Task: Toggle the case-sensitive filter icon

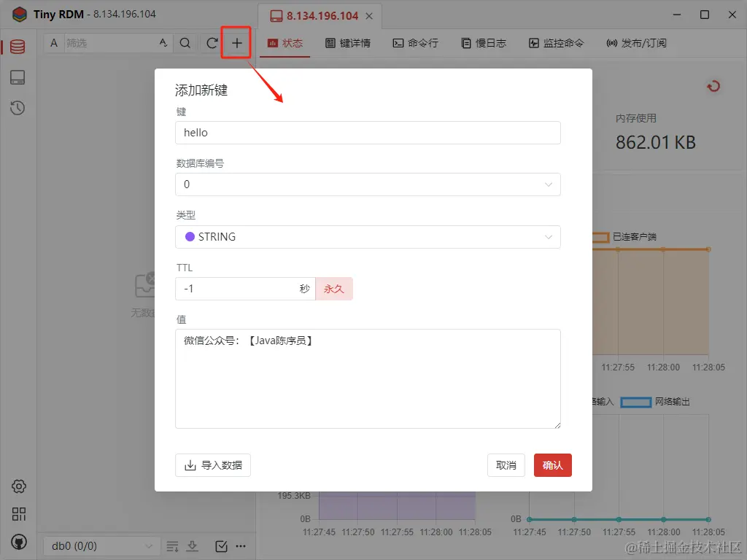Action: coord(163,43)
